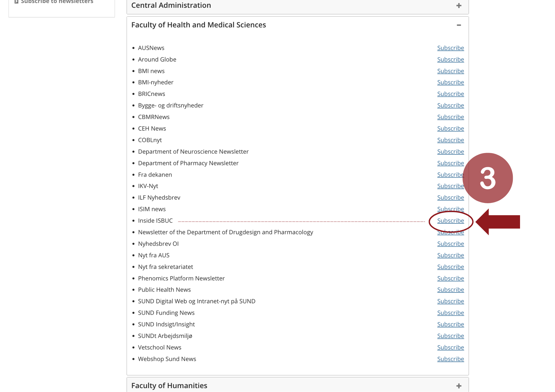Subscribe to Webshop Sund News
The image size is (555, 392).
[x=450, y=359]
